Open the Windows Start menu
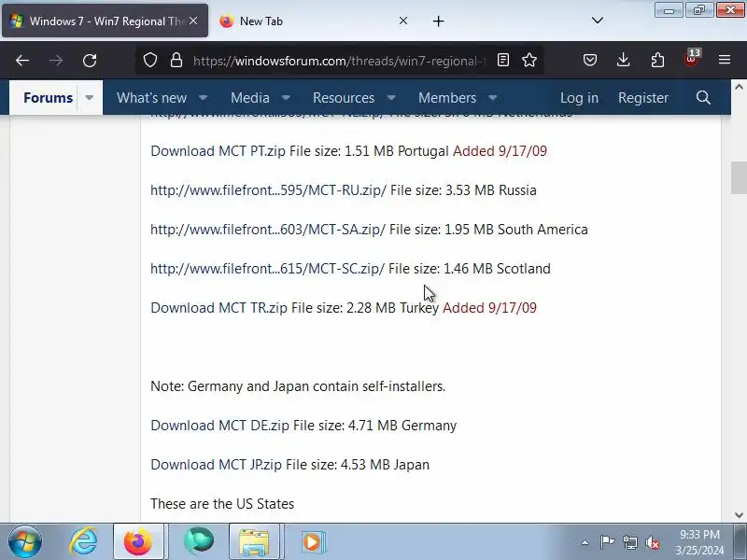Image resolution: width=747 pixels, height=560 pixels. (x=25, y=541)
